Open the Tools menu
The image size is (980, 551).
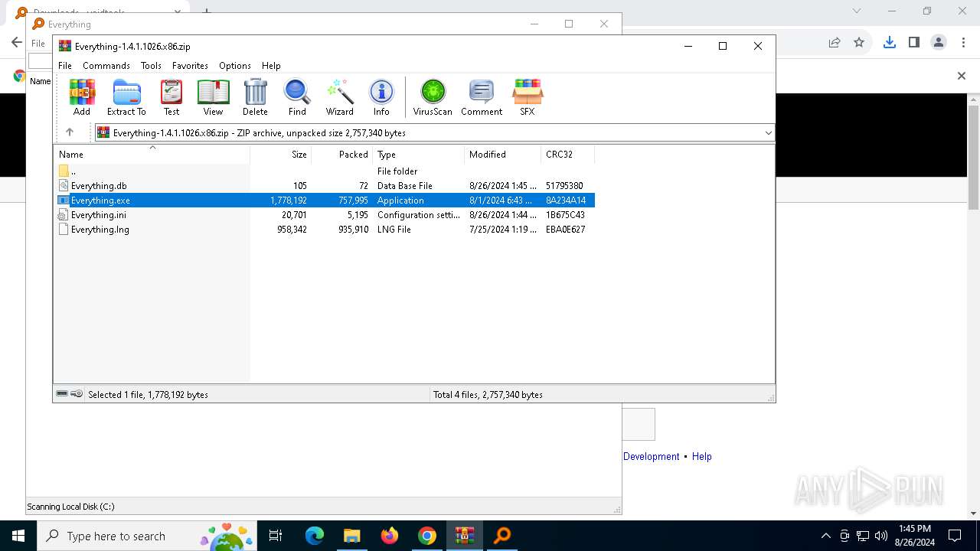pos(151,66)
